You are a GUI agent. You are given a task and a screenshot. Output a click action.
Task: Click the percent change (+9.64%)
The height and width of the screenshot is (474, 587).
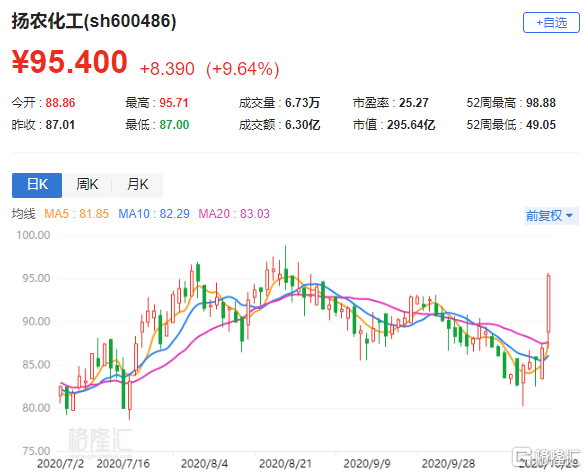pos(243,69)
